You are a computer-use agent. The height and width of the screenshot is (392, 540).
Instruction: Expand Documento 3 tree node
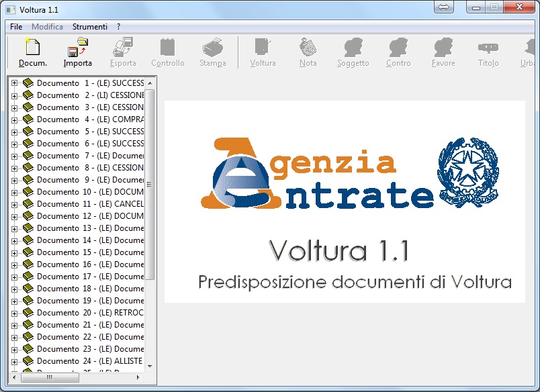click(14, 107)
